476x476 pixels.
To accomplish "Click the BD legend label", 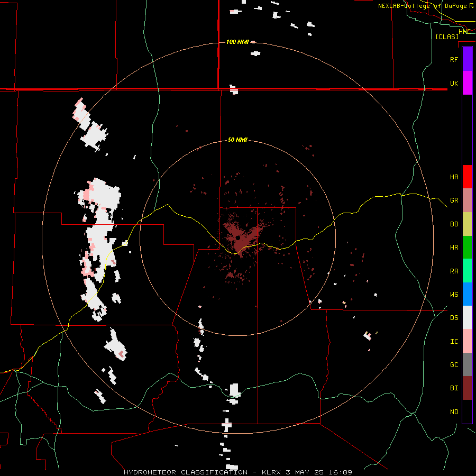I will [x=454, y=224].
